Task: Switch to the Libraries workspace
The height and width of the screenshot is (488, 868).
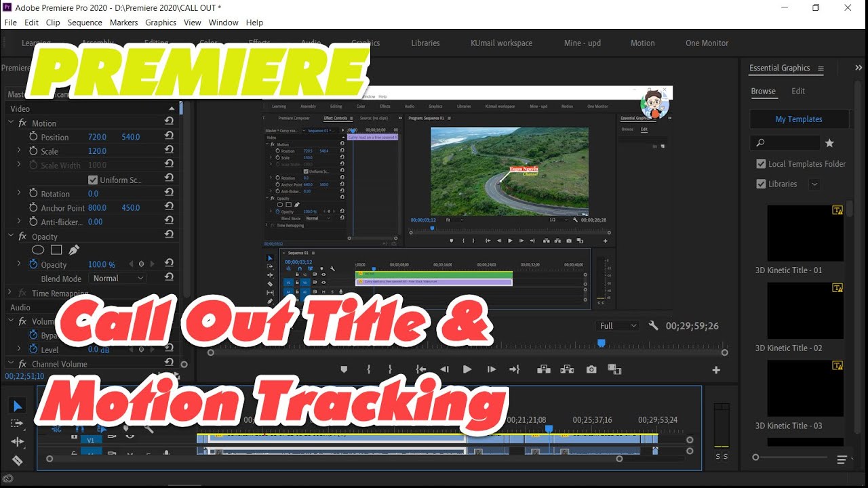Action: (x=425, y=43)
